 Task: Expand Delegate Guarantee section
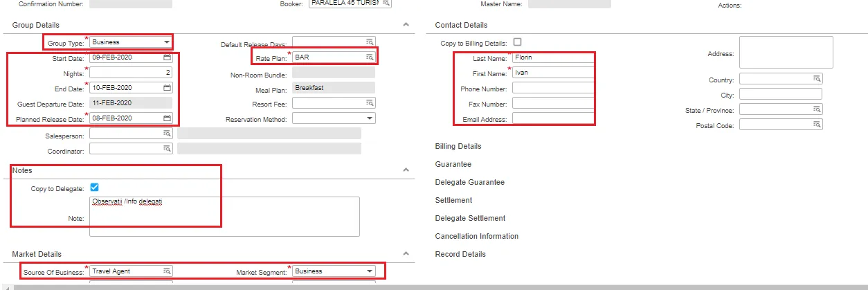point(470,182)
